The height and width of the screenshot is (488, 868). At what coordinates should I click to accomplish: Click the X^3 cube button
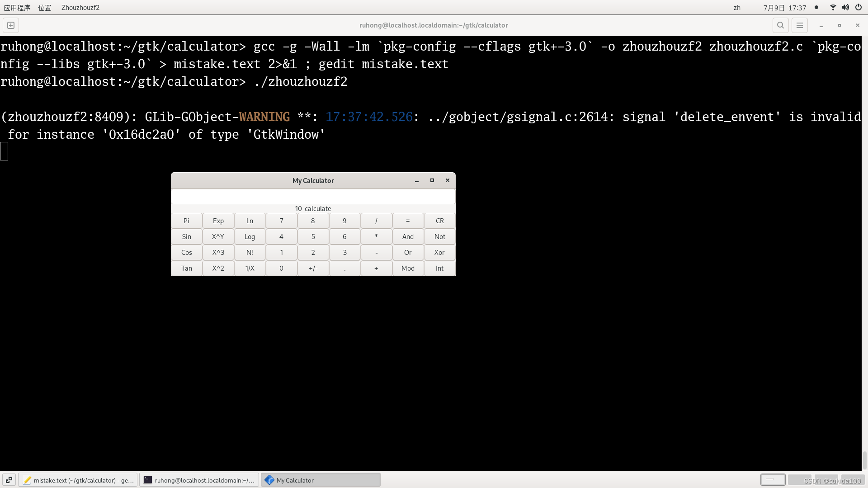tap(218, 253)
